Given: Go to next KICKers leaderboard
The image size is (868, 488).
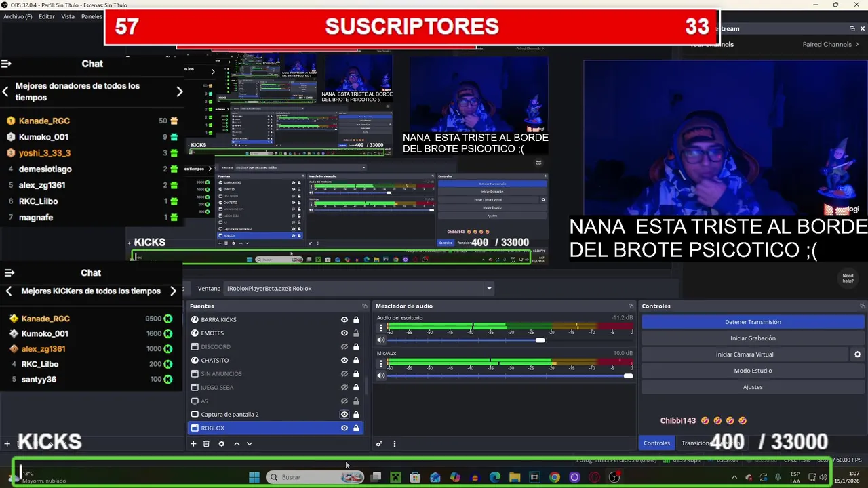Looking at the screenshot, I should click(173, 291).
